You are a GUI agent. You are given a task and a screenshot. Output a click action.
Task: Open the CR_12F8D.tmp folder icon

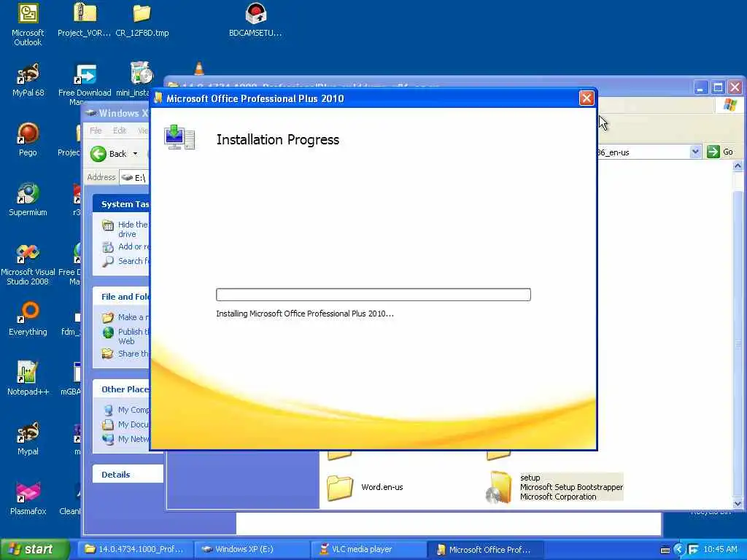(x=142, y=15)
